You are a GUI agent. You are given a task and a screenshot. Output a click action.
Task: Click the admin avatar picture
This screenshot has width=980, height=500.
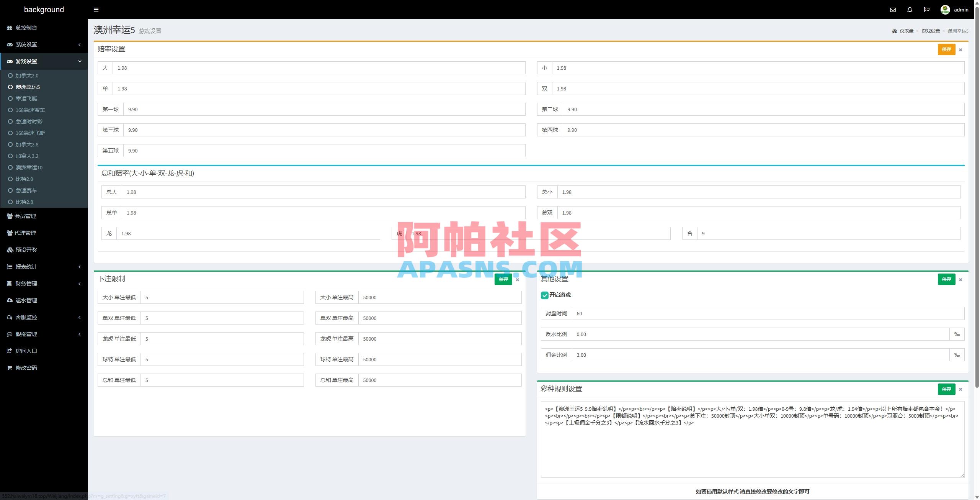(x=945, y=10)
